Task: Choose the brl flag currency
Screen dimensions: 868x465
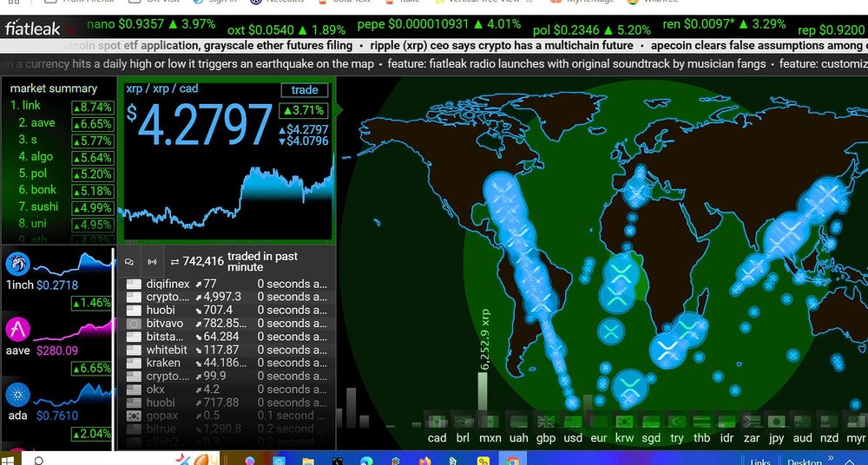Action: pyautogui.click(x=463, y=422)
